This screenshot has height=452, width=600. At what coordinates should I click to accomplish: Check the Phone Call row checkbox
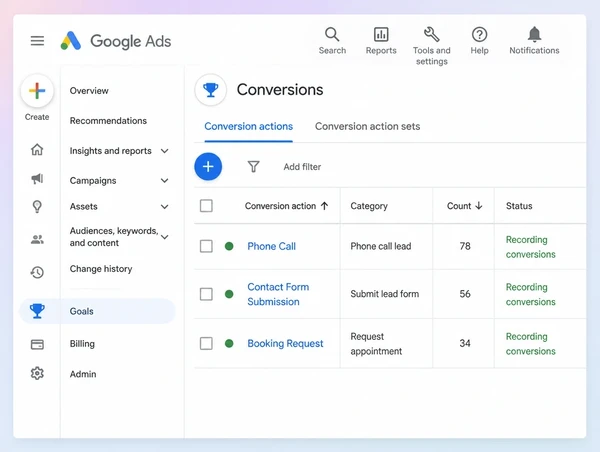coord(206,246)
